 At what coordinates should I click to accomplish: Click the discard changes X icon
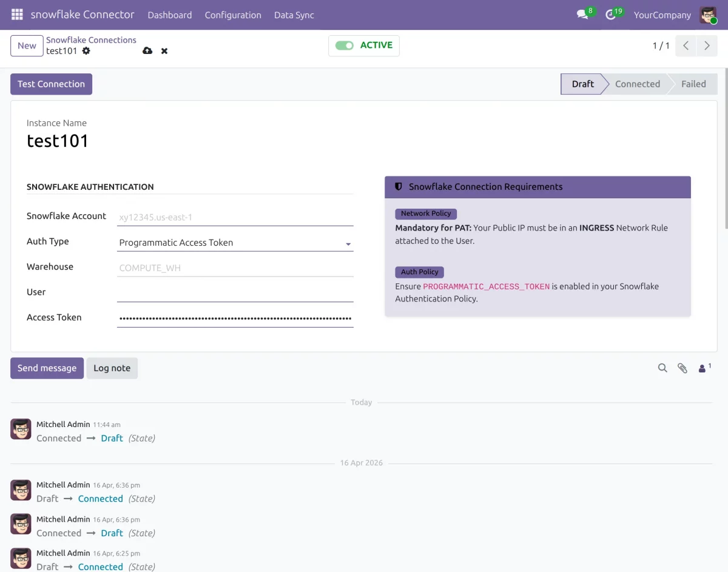tap(164, 51)
